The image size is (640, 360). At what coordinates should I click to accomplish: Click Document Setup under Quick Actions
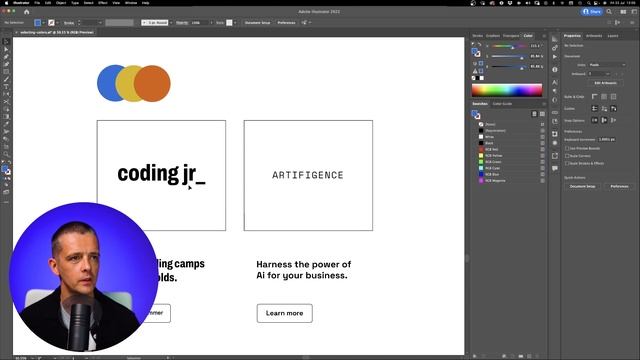click(x=582, y=186)
